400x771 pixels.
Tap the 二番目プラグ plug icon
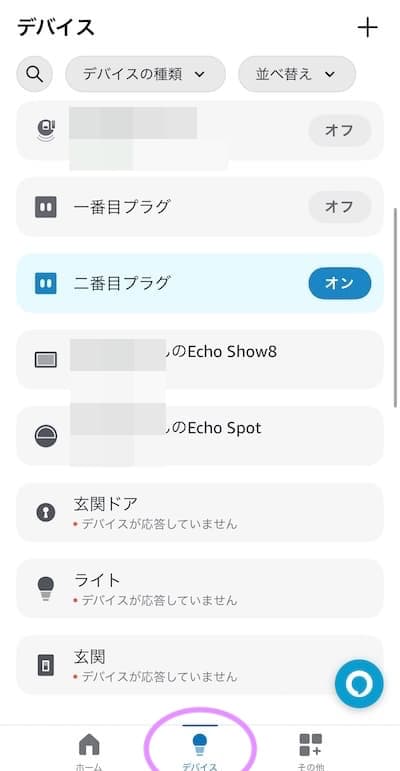[x=46, y=283]
